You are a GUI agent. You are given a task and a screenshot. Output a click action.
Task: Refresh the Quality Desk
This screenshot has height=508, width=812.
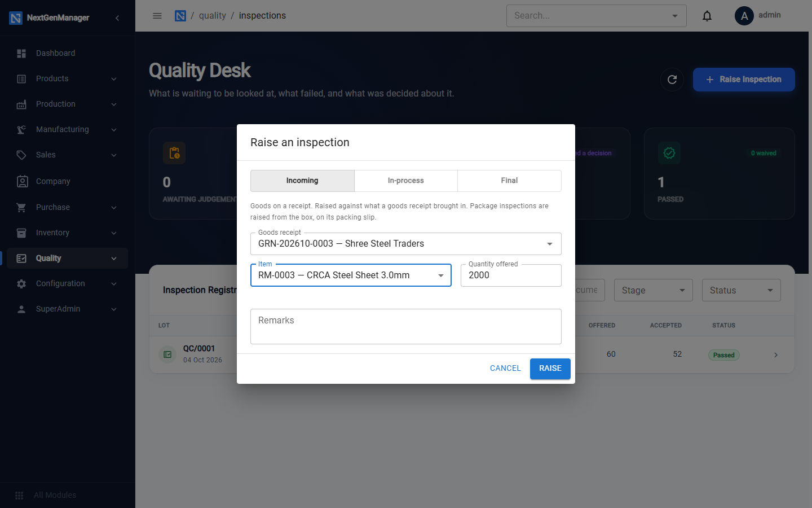click(672, 80)
